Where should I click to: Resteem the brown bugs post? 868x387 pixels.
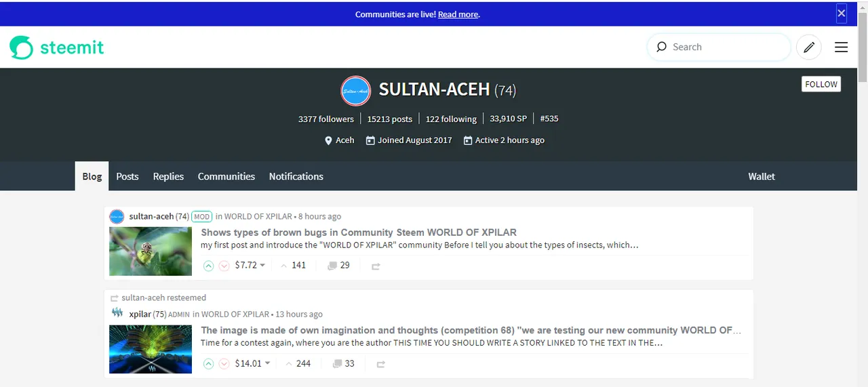click(376, 266)
